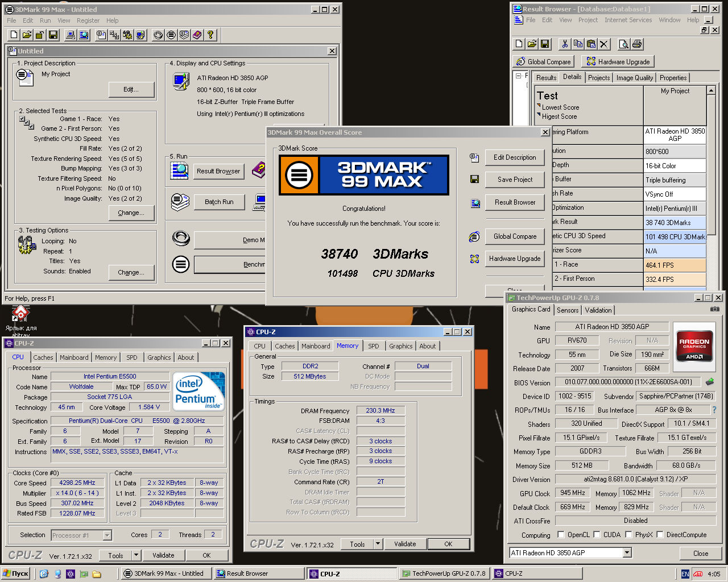The width and height of the screenshot is (728, 582).
Task: Enable the CUDA checkbox in GPU-Z
Action: pos(597,535)
